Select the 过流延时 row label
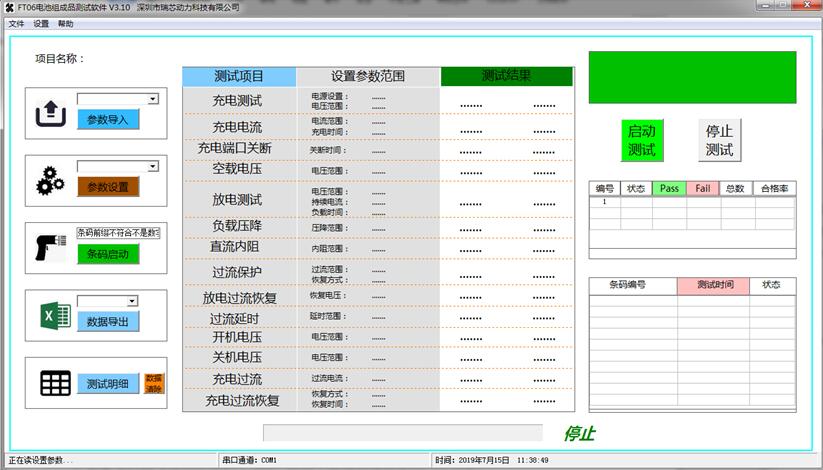Viewport: 823px width, 470px height. click(234, 319)
